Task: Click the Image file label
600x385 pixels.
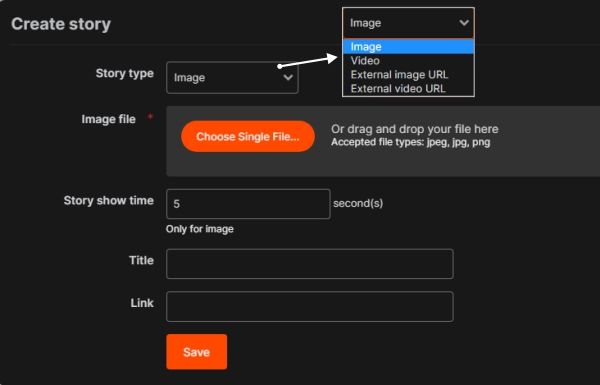Action: [x=108, y=119]
